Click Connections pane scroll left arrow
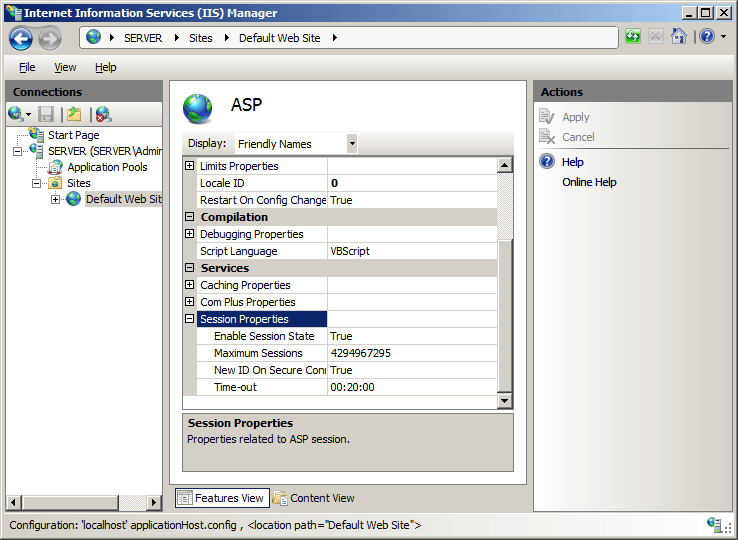The image size is (738, 540). tap(13, 503)
